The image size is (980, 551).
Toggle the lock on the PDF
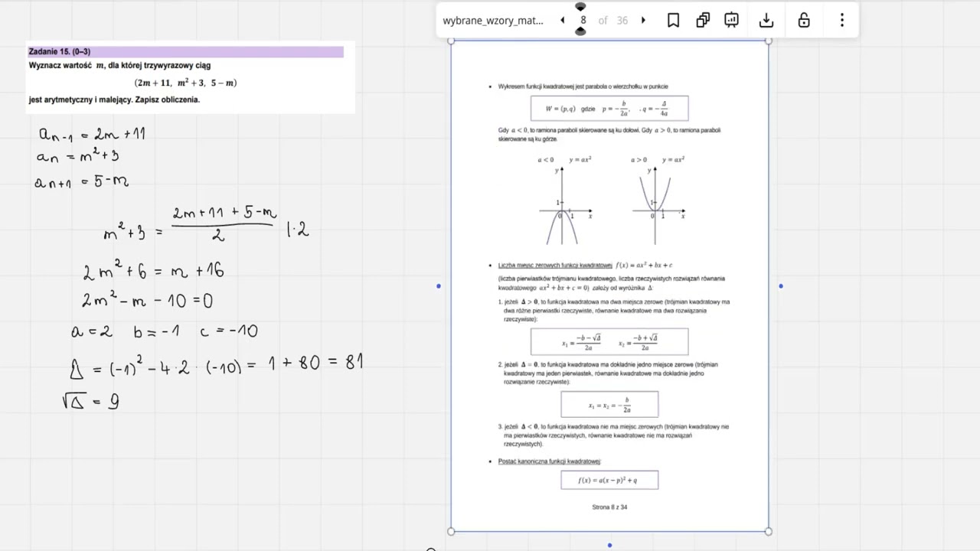(x=804, y=21)
